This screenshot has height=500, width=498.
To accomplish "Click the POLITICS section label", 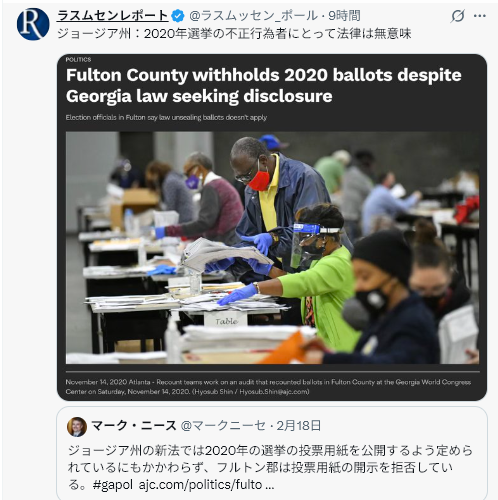I will pyautogui.click(x=78, y=60).
